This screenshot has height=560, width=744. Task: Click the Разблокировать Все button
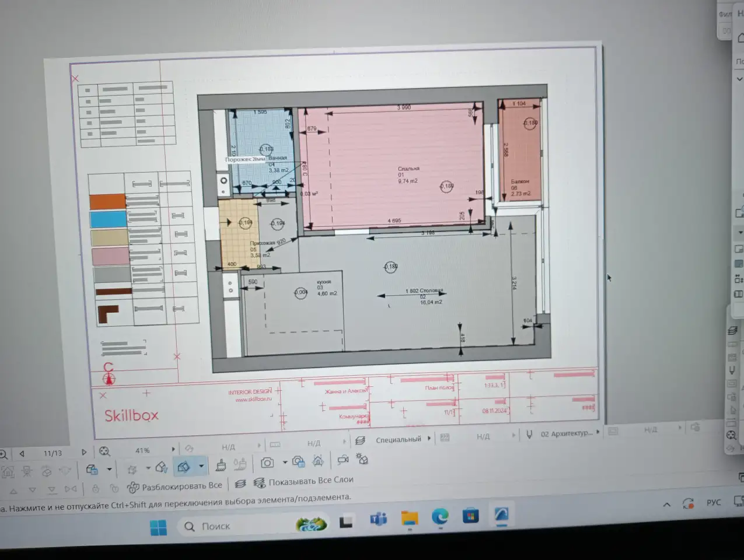coord(174,486)
